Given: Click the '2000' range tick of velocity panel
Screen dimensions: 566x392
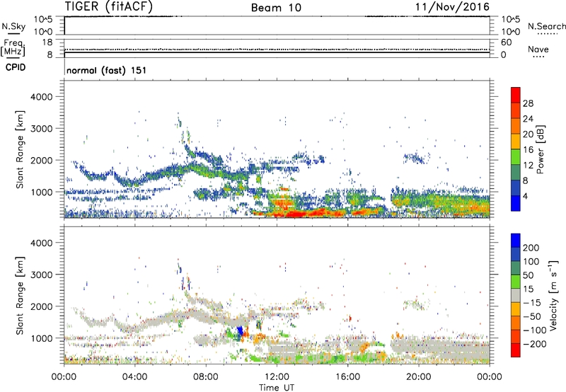Looking at the screenshot, I should [x=41, y=306].
